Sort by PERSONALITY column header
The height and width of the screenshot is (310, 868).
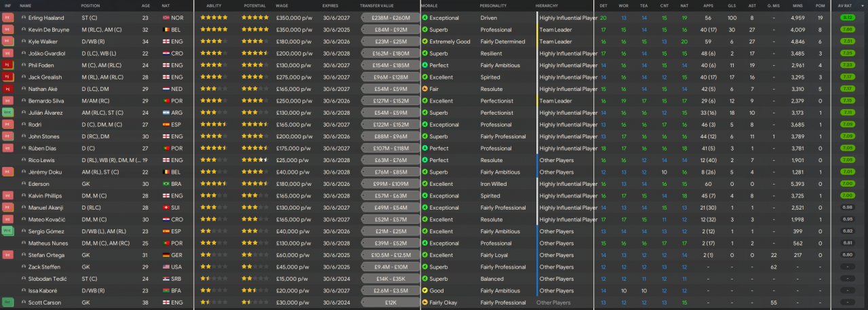493,5
